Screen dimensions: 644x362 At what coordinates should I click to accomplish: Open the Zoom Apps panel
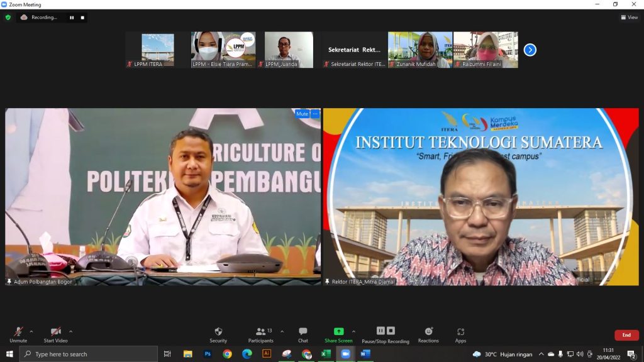(460, 335)
